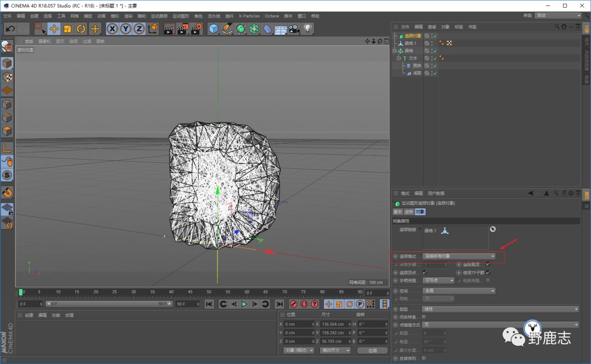Toggle the round S icon in left palette
The image size is (591, 364).
pyautogui.click(x=7, y=175)
